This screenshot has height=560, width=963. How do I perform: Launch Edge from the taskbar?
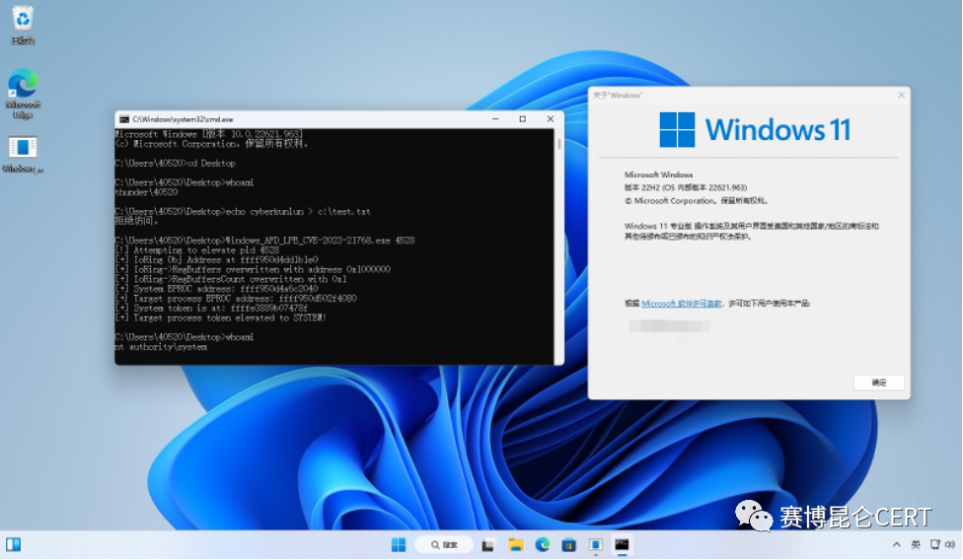543,544
